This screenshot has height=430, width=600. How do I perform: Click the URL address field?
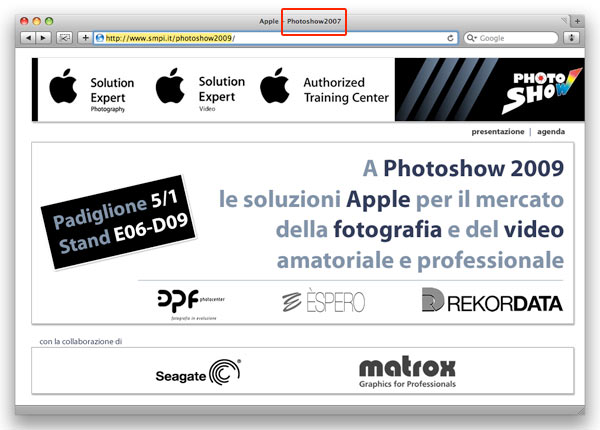tap(275, 38)
